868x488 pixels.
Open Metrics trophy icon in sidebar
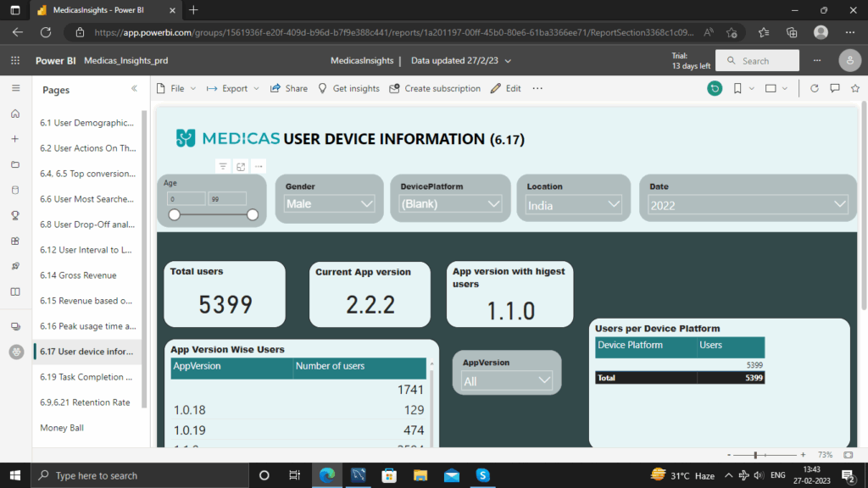click(15, 215)
